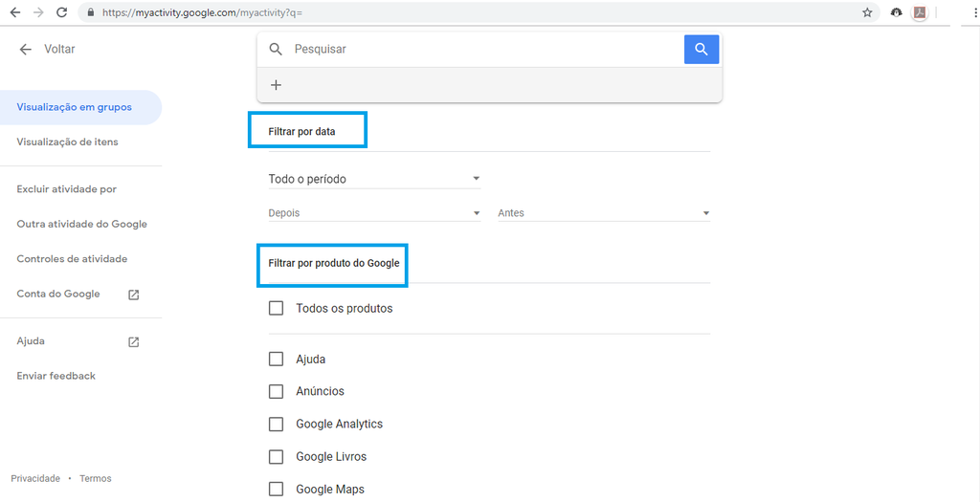Open external link icon beside Conta do Google

(x=133, y=295)
